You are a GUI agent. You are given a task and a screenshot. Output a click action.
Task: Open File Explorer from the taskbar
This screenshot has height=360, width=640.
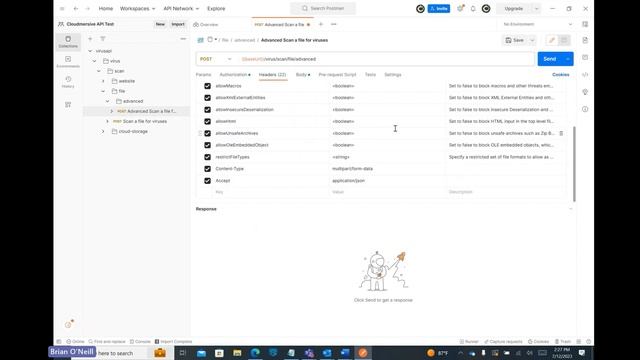point(237,353)
